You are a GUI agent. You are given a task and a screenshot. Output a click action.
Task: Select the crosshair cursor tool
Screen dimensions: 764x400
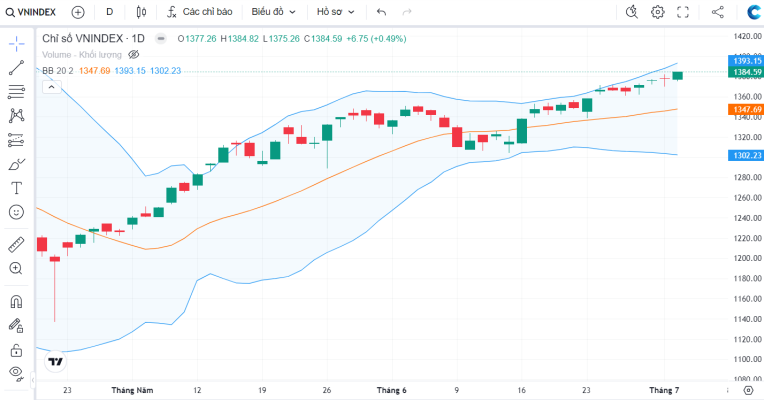coord(17,44)
